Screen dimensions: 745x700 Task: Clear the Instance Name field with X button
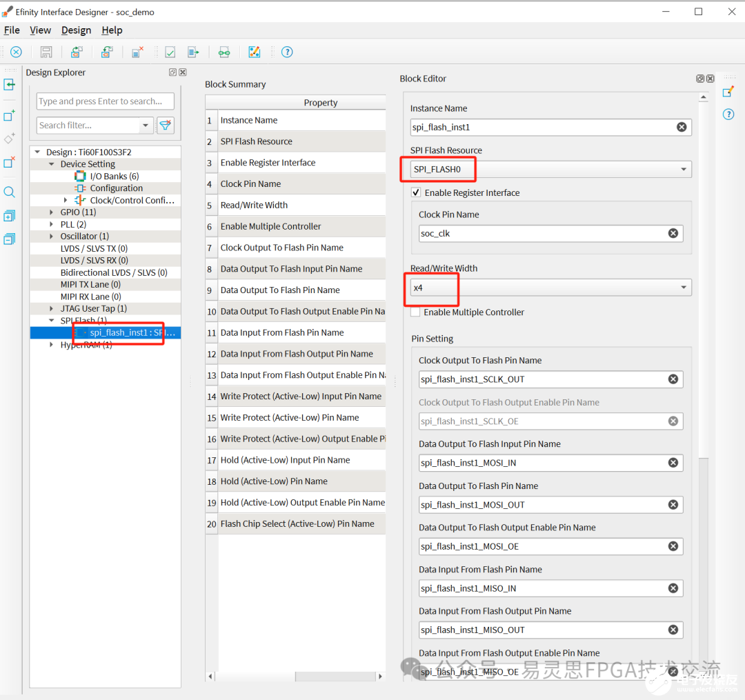(x=681, y=127)
